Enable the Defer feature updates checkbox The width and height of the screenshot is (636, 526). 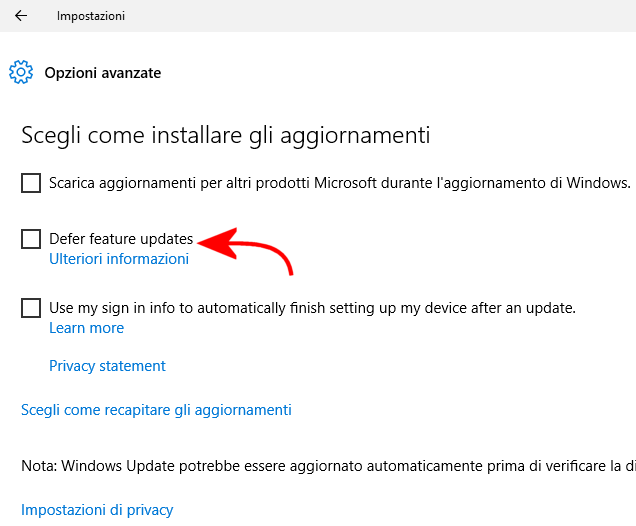tap(31, 239)
